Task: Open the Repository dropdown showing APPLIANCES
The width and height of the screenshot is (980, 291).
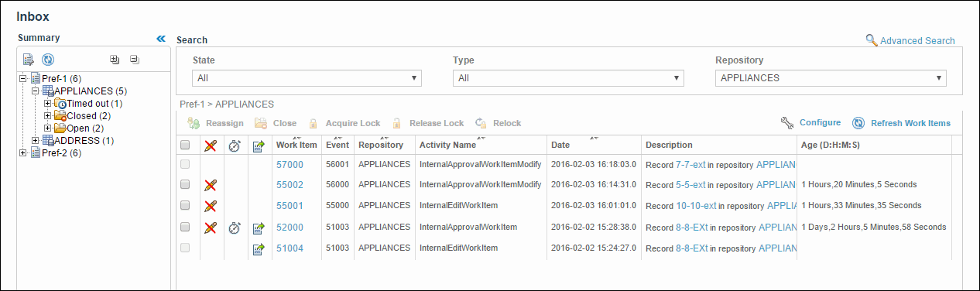Action: [x=831, y=78]
